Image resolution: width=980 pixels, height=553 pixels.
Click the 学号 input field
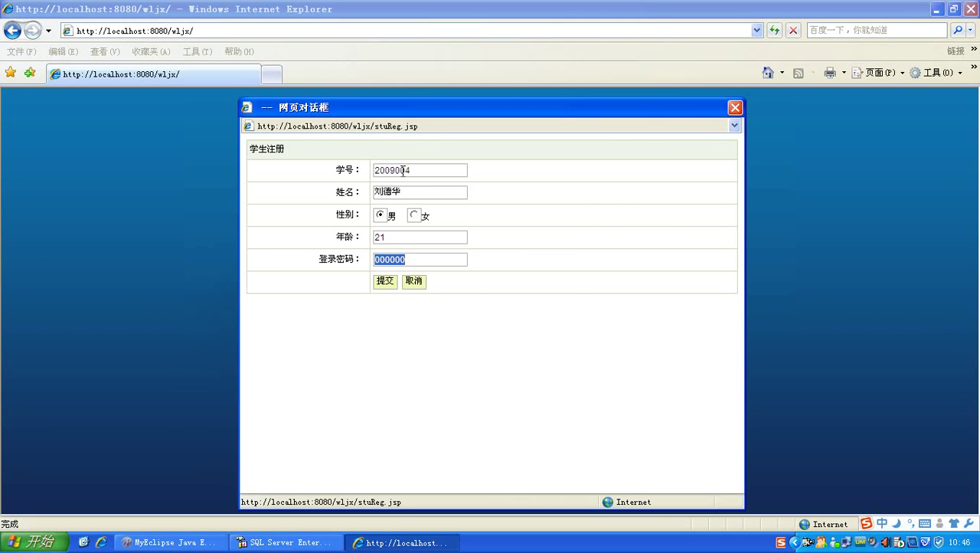[x=420, y=170]
